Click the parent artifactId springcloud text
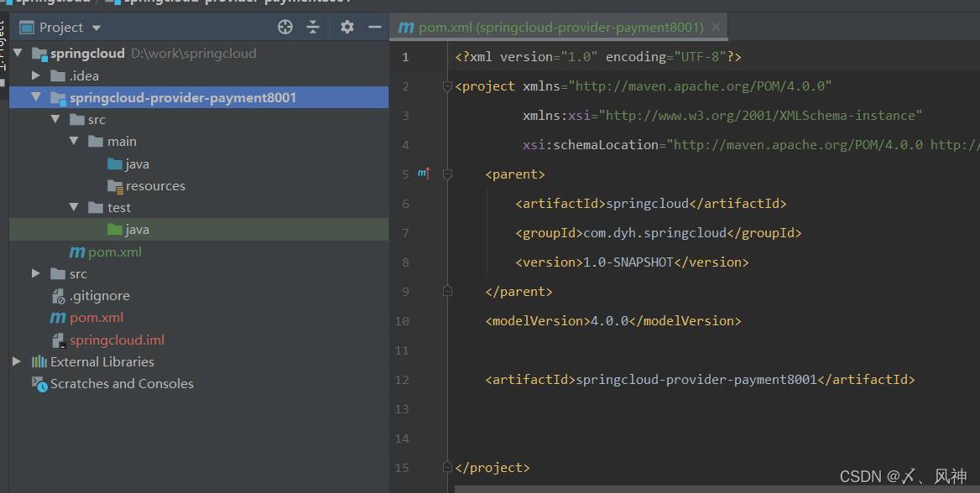980x493 pixels. pyautogui.click(x=648, y=203)
